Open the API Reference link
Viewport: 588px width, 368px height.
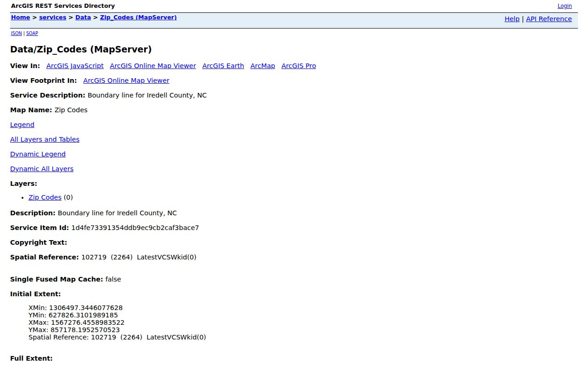[549, 19]
